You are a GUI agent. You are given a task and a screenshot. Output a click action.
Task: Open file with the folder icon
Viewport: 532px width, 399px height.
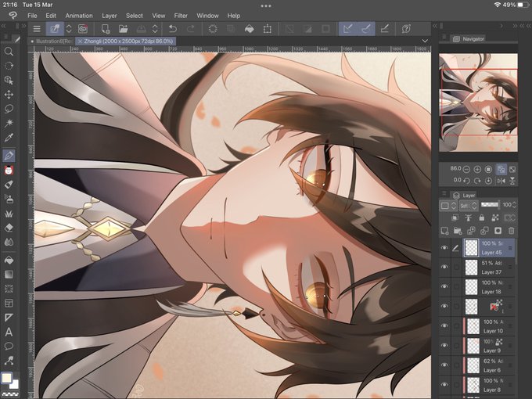point(123,29)
